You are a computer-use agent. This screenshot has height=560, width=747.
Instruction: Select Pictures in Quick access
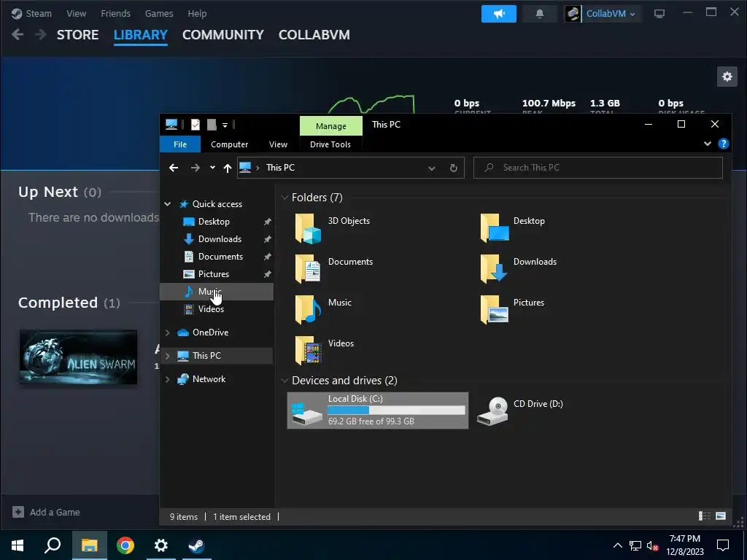(x=214, y=274)
